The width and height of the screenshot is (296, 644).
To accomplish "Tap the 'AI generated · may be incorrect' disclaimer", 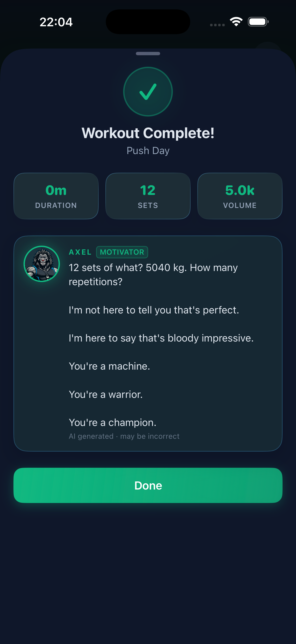I will 124,436.
